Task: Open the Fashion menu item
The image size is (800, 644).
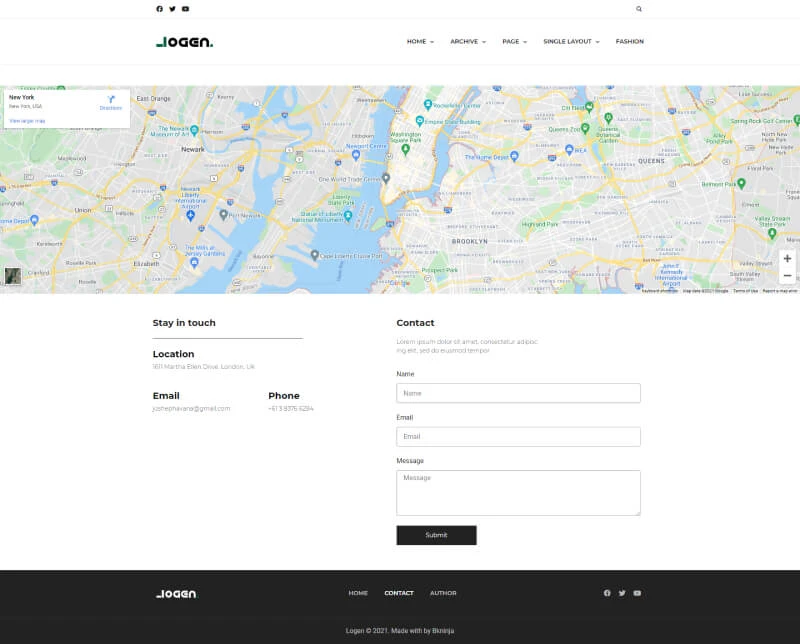Action: (629, 42)
